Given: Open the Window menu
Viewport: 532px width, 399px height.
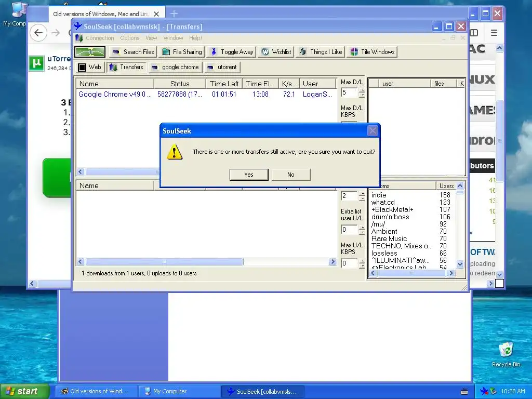Looking at the screenshot, I should pos(173,38).
